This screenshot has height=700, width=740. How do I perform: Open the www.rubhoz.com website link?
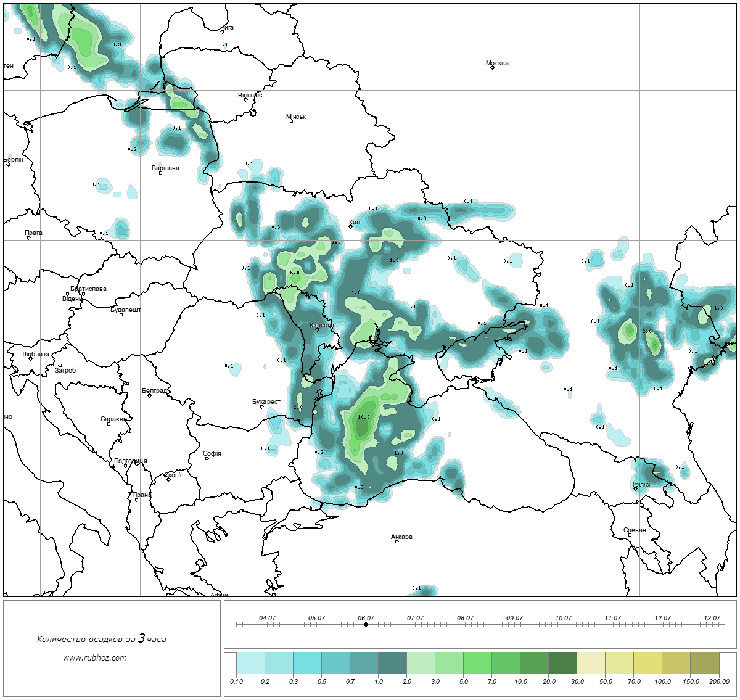pyautogui.click(x=95, y=657)
